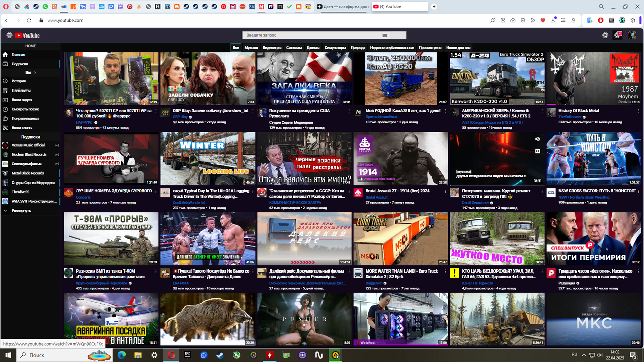Open Понравившиеся in the sidebar
The width and height of the screenshot is (644, 362).
click(x=30, y=118)
